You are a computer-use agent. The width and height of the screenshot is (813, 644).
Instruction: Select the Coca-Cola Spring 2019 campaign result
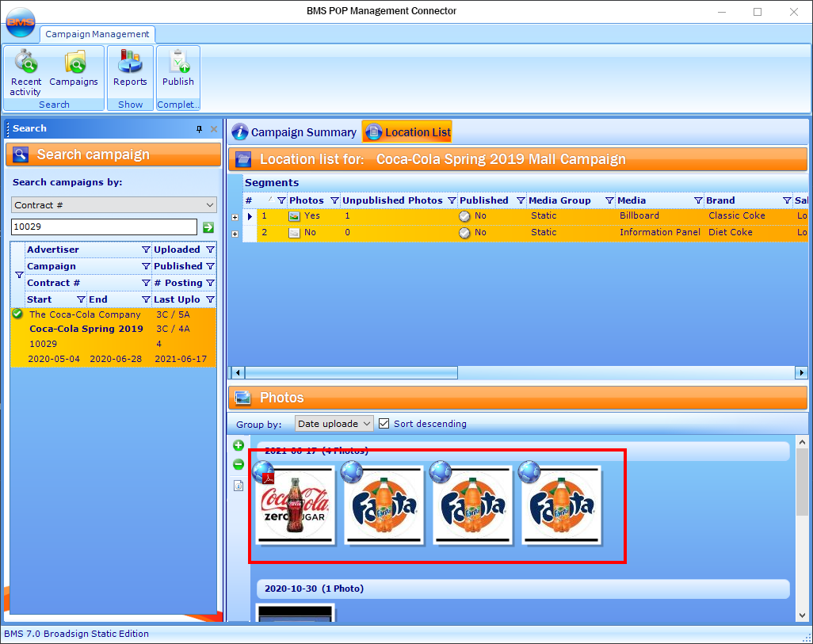(x=86, y=329)
